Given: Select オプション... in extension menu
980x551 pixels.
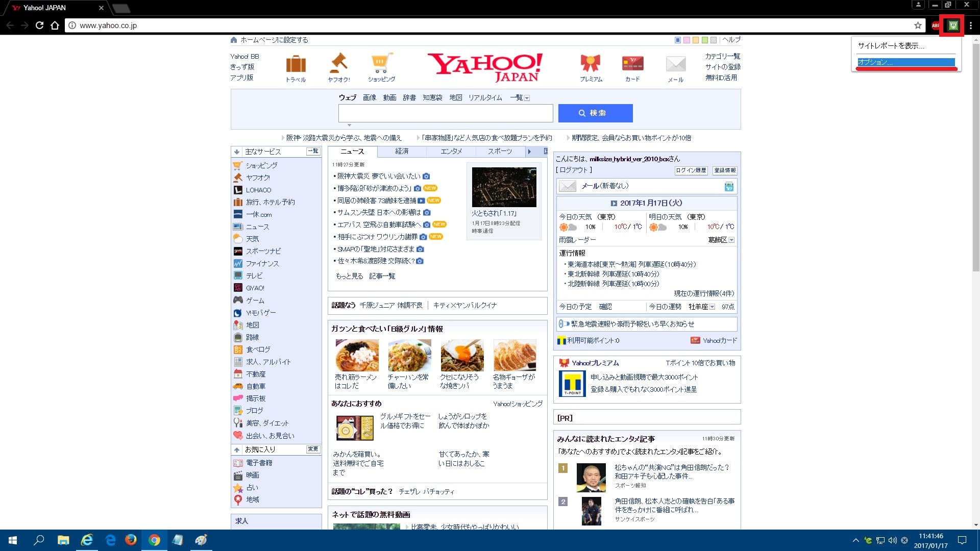Looking at the screenshot, I should pos(906,62).
